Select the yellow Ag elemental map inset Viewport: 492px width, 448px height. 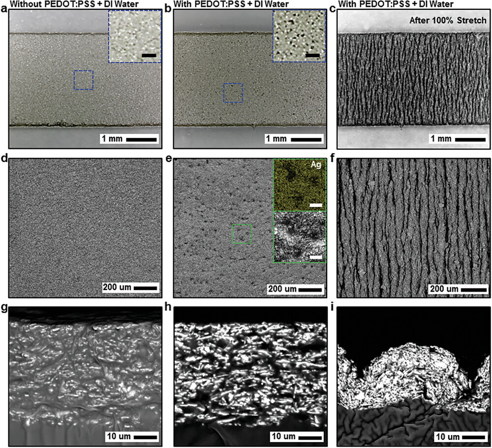point(300,185)
